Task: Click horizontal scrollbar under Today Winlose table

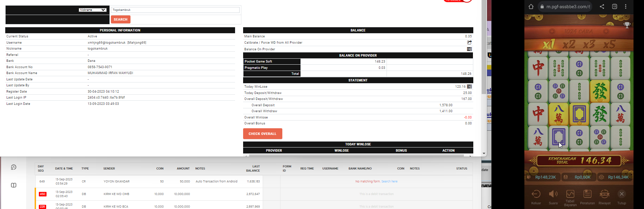Action: pyautogui.click(x=356, y=156)
